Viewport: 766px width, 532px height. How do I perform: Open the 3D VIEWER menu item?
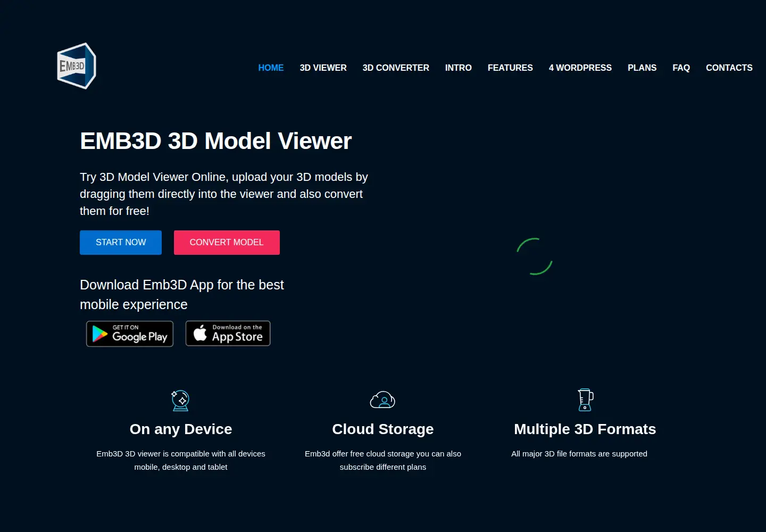point(323,68)
